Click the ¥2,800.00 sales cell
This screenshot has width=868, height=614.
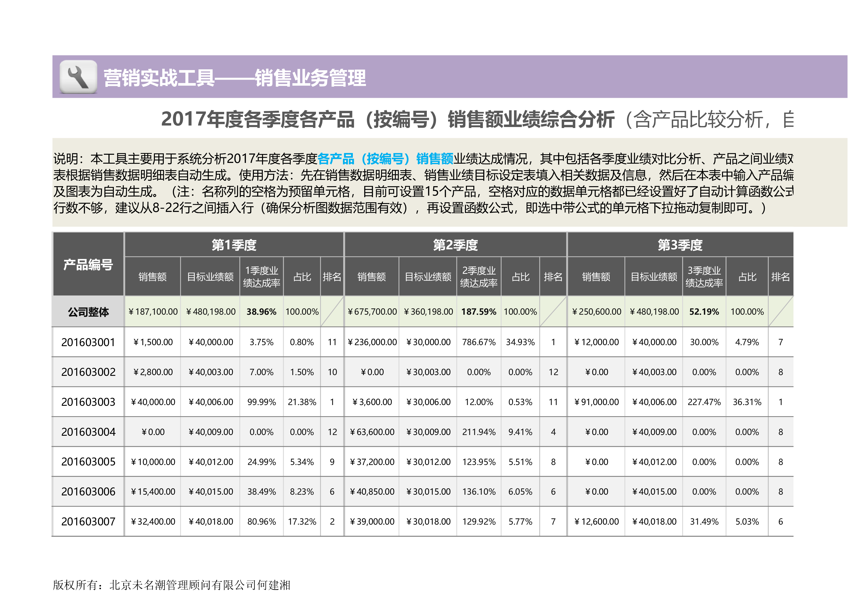coord(153,372)
